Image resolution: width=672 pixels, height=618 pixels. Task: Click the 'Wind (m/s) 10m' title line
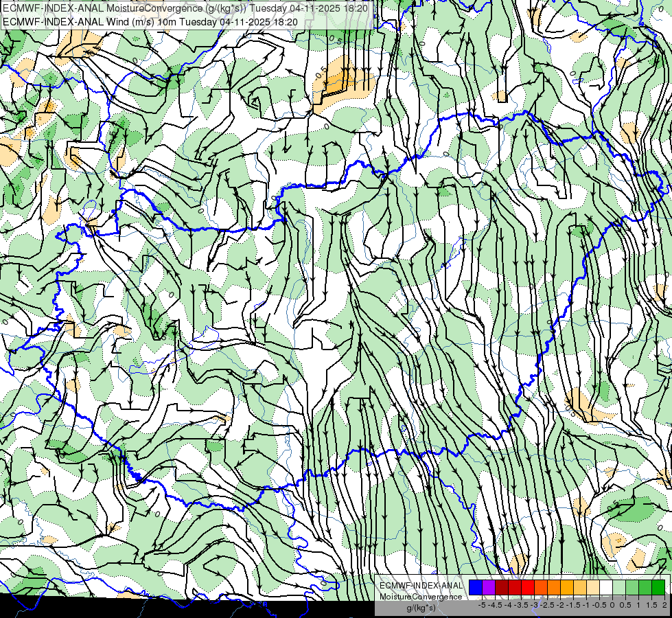(x=150, y=22)
